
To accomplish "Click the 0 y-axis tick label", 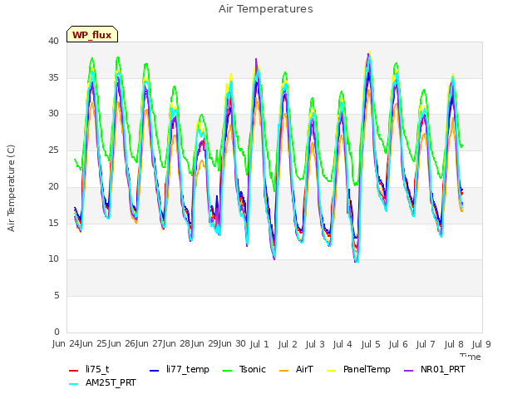I will click(57, 332).
